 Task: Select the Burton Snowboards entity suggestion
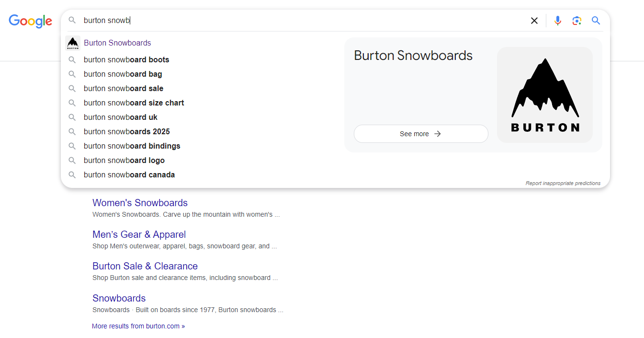tap(117, 43)
